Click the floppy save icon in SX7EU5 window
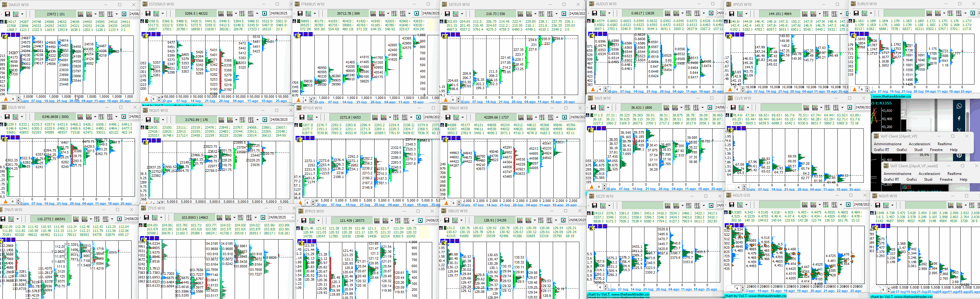This screenshot has height=299, width=980. point(448,14)
